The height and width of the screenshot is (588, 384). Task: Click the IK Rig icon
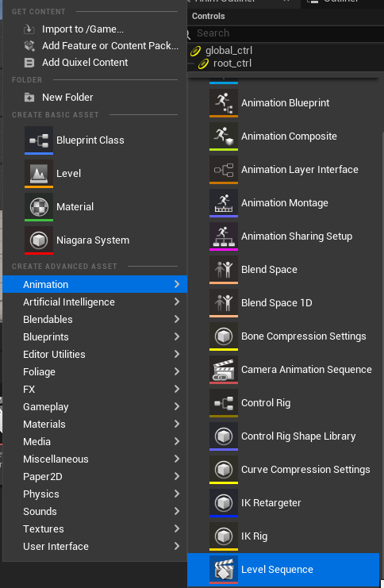(224, 536)
